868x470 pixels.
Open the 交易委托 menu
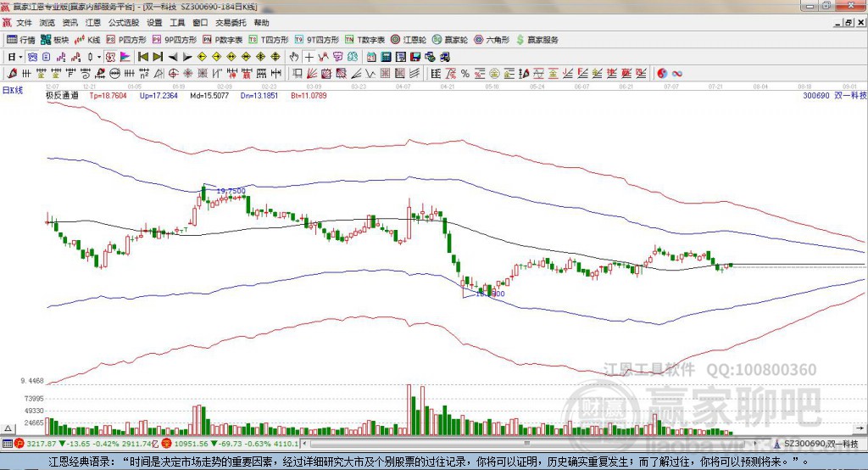point(231,23)
